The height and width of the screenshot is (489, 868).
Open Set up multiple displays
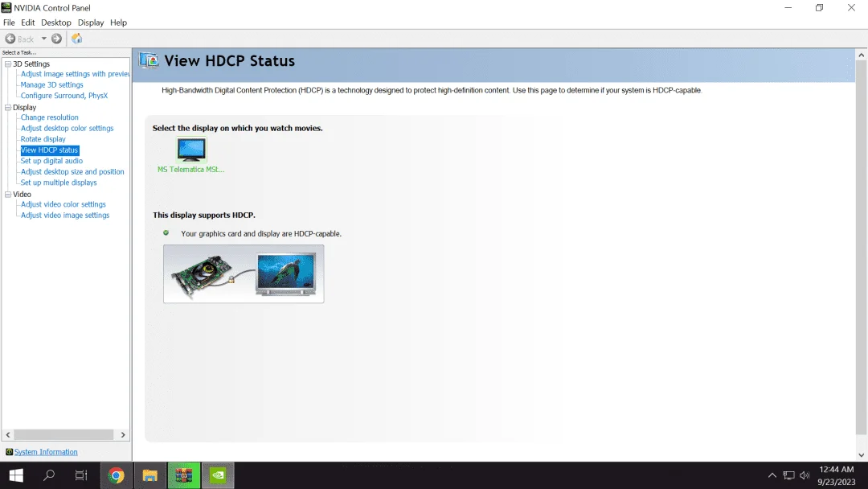pos(59,183)
